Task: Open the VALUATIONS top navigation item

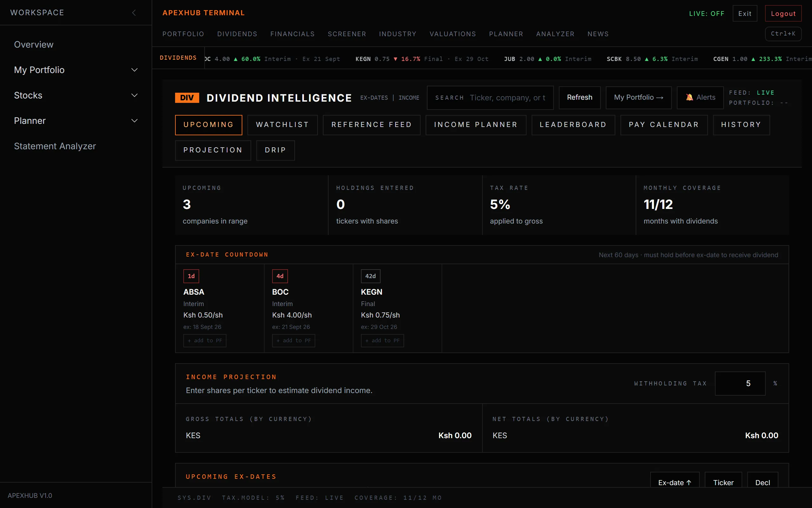Action: (x=453, y=34)
